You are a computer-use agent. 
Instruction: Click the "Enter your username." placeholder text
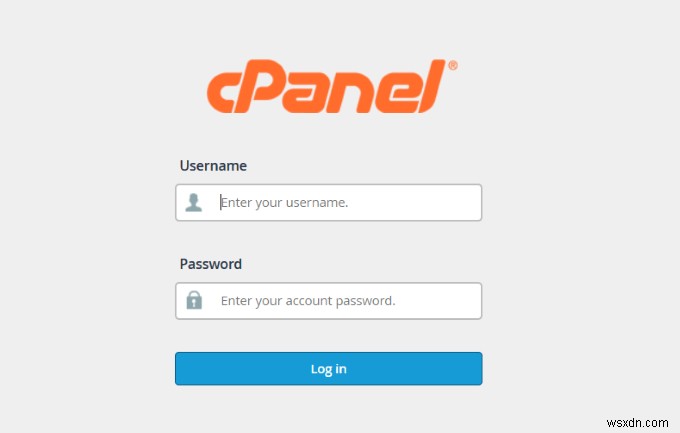coord(285,202)
